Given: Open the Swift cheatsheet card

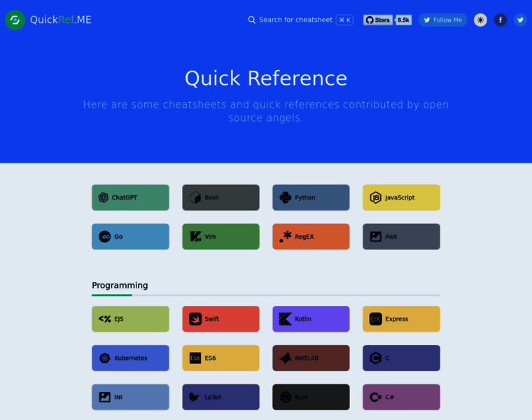Looking at the screenshot, I should pos(221,319).
